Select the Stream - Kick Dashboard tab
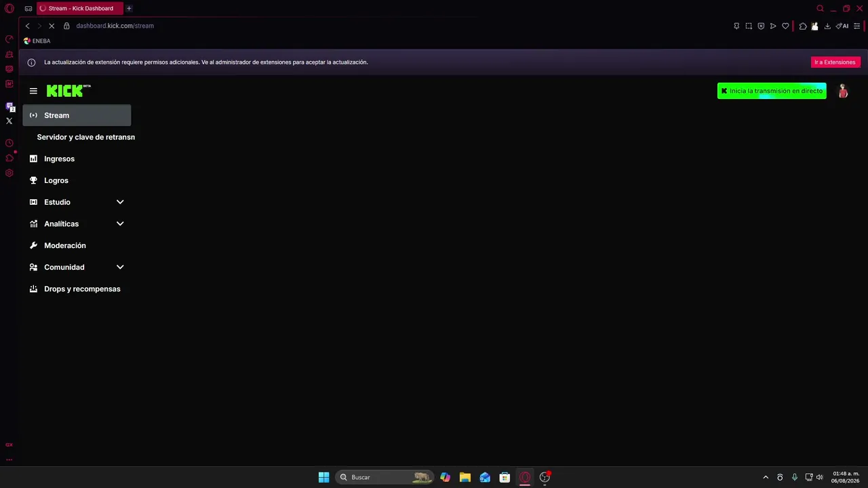The image size is (868, 488). 79,8
